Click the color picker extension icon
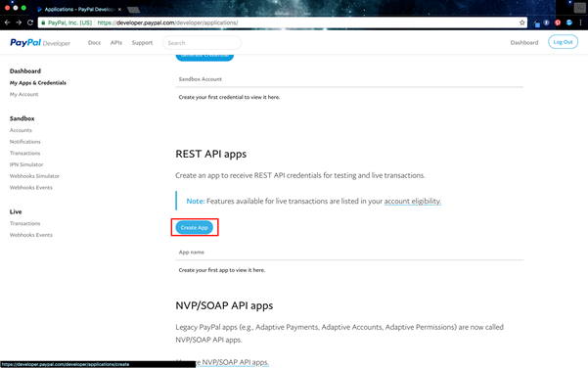 (x=536, y=23)
